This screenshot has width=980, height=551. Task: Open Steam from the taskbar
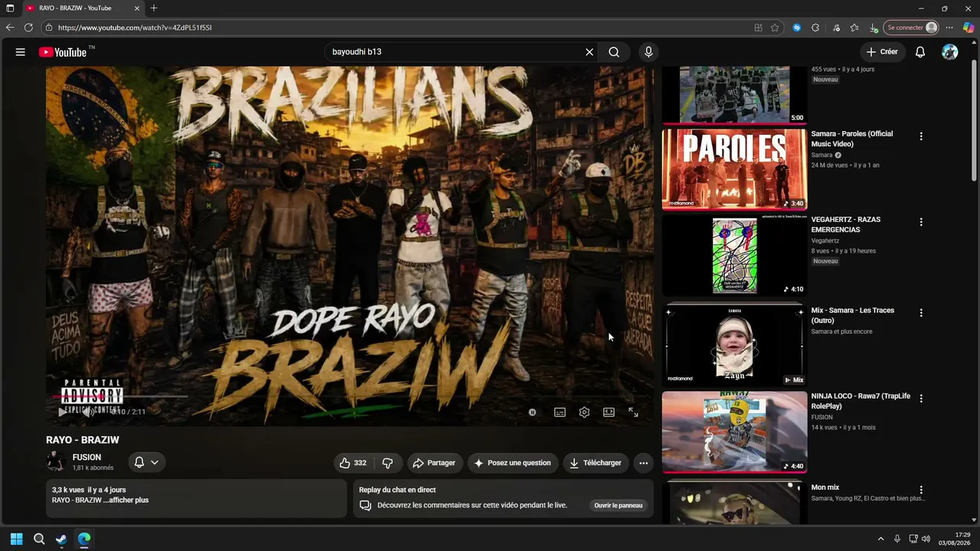pos(61,539)
